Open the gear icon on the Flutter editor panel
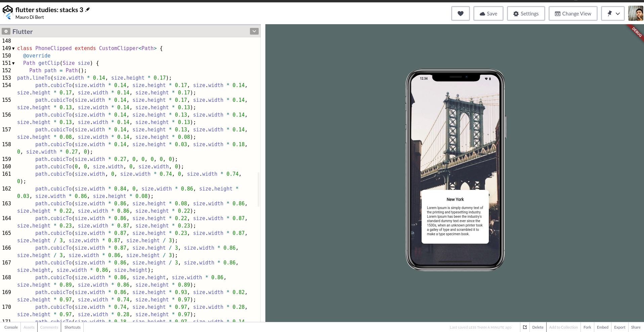 [x=6, y=31]
